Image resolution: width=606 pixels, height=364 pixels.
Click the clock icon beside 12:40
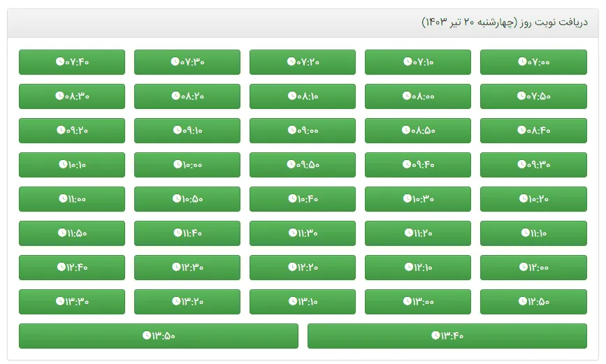click(x=59, y=268)
